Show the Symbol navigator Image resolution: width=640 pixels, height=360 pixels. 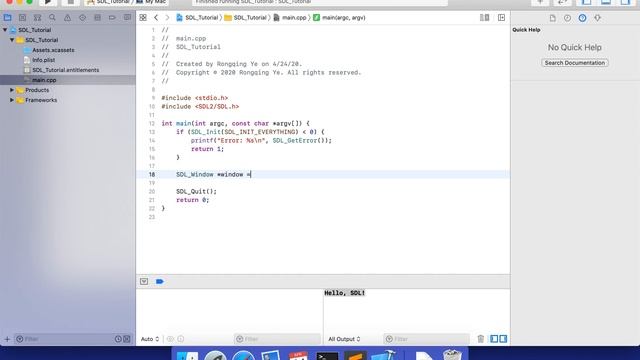coord(37,18)
